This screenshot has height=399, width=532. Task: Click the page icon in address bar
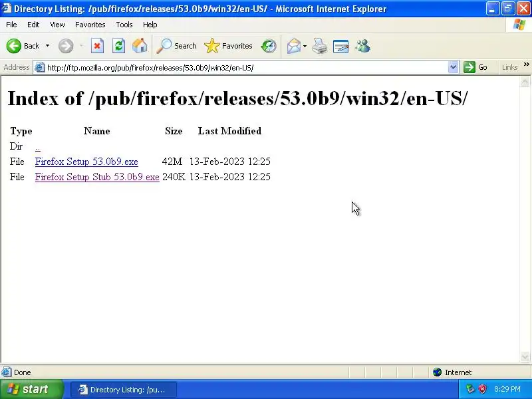click(x=40, y=68)
